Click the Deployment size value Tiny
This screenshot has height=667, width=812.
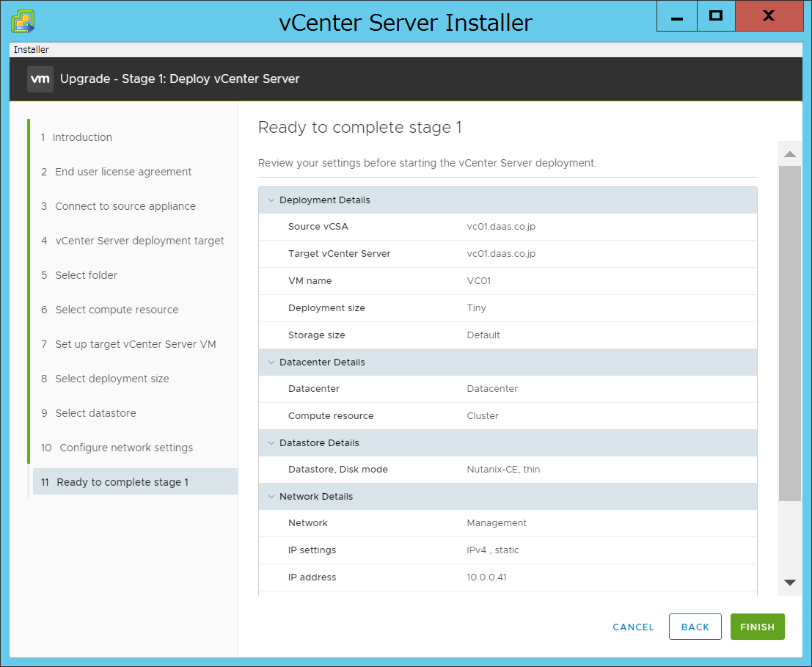pos(477,307)
